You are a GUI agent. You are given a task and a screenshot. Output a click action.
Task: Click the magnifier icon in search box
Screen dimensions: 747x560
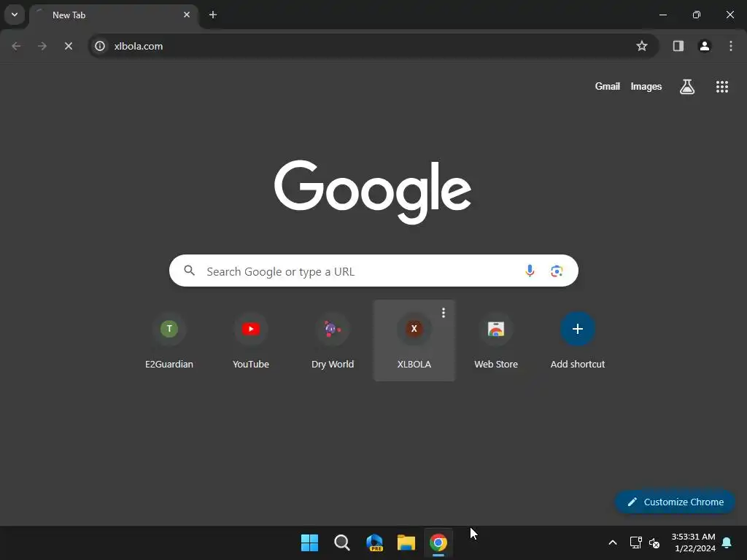(190, 271)
